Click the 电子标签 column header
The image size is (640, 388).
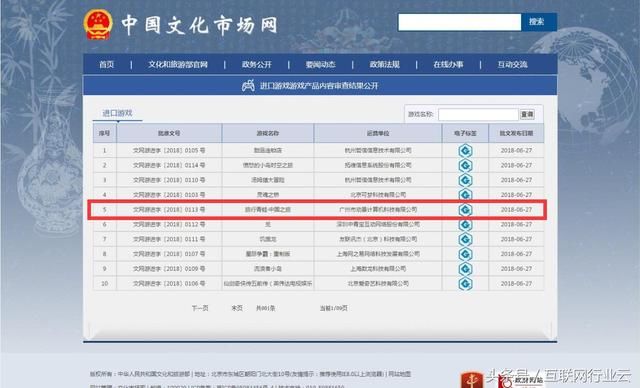tap(465, 133)
